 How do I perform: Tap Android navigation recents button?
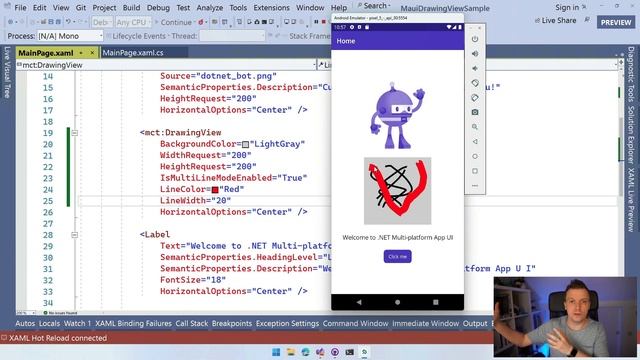pos(436,302)
